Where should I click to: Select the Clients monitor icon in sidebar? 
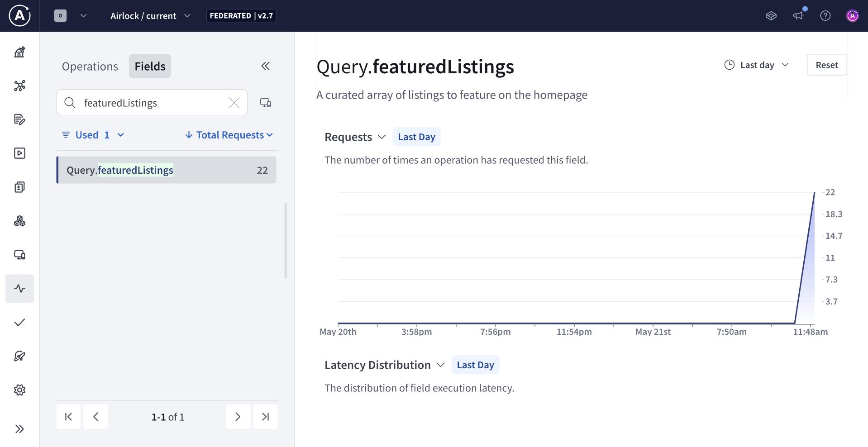tap(19, 255)
